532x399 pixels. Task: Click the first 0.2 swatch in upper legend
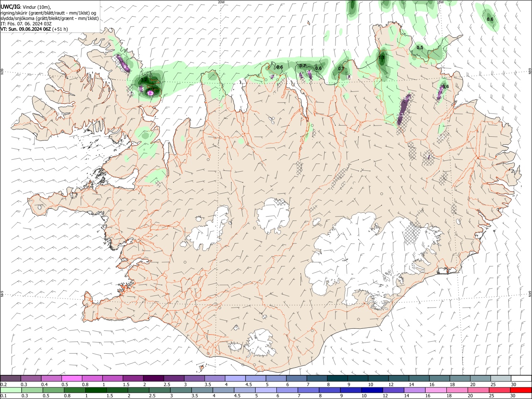point(10,379)
